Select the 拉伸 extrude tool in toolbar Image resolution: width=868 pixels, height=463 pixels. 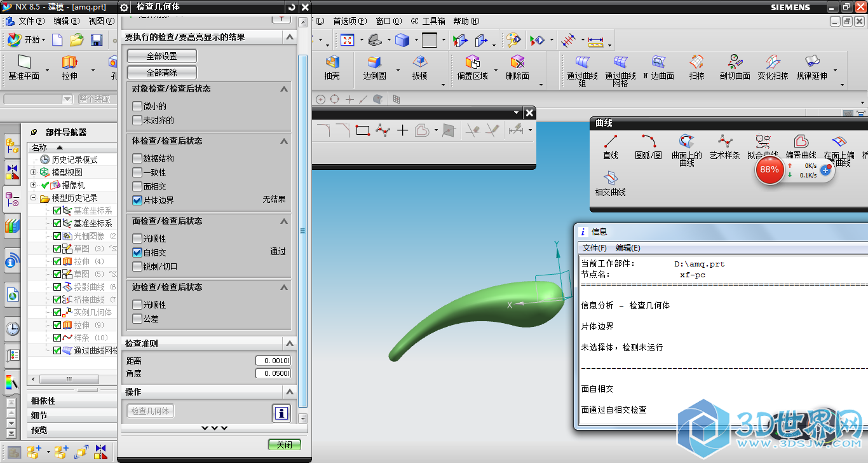69,67
